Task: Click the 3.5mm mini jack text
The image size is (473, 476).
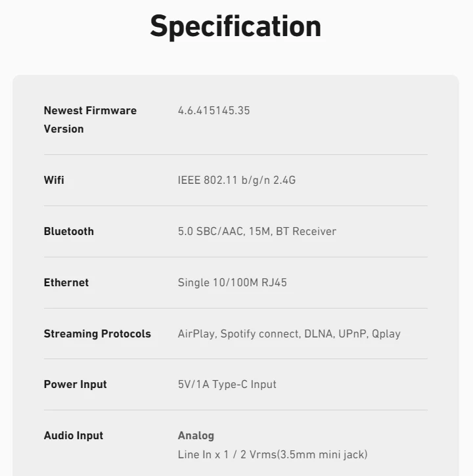Action: point(322,454)
